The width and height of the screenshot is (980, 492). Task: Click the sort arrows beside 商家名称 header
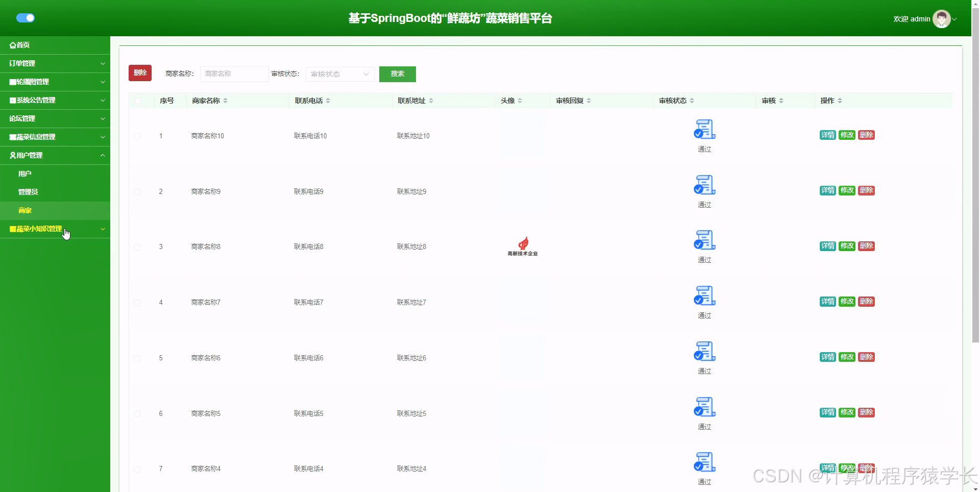226,101
